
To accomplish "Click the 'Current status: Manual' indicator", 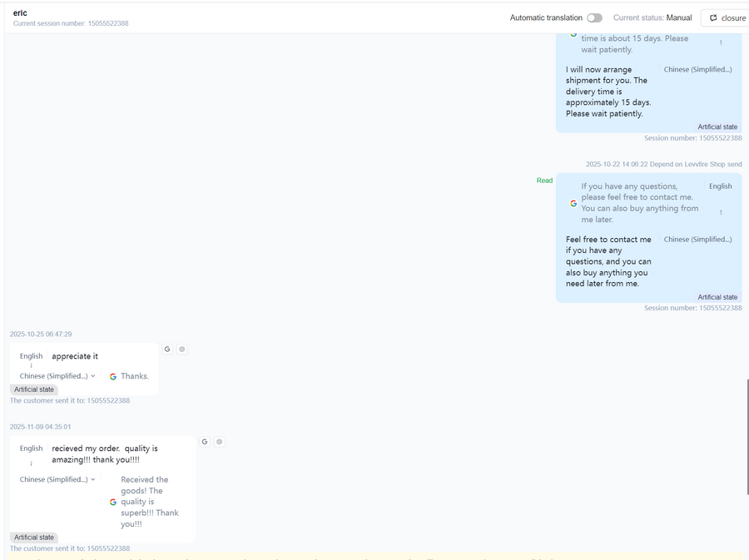I will (x=652, y=17).
